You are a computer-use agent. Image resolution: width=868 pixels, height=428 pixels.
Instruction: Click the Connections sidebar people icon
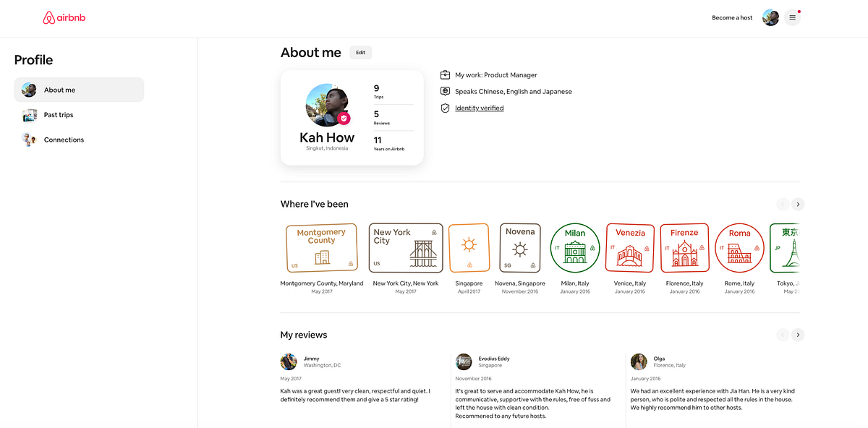pos(29,140)
